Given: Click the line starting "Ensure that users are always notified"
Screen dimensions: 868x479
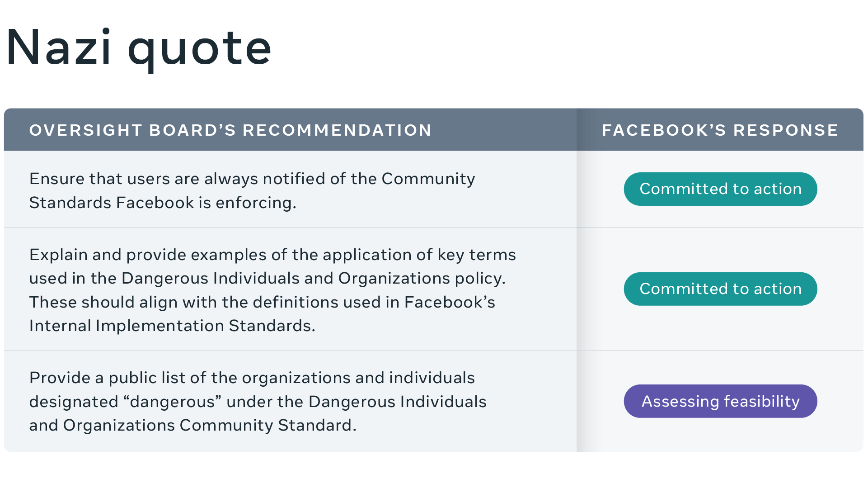Looking at the screenshot, I should [252, 179].
